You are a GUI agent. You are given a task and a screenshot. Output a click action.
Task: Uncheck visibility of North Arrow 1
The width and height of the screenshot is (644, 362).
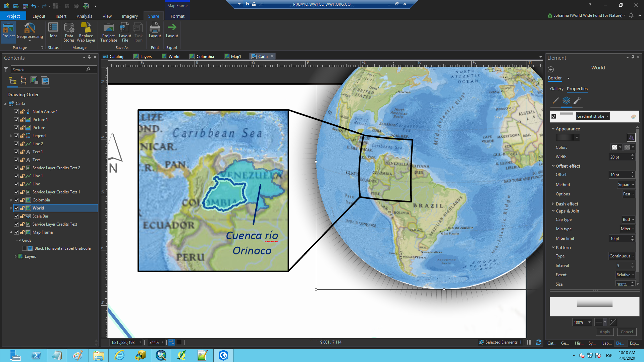point(16,112)
